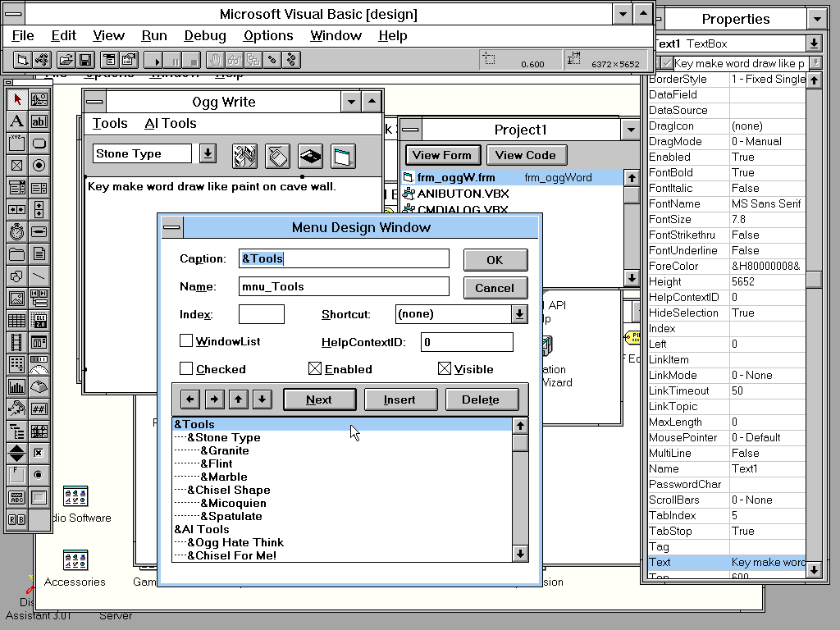Open the File menu

point(23,36)
